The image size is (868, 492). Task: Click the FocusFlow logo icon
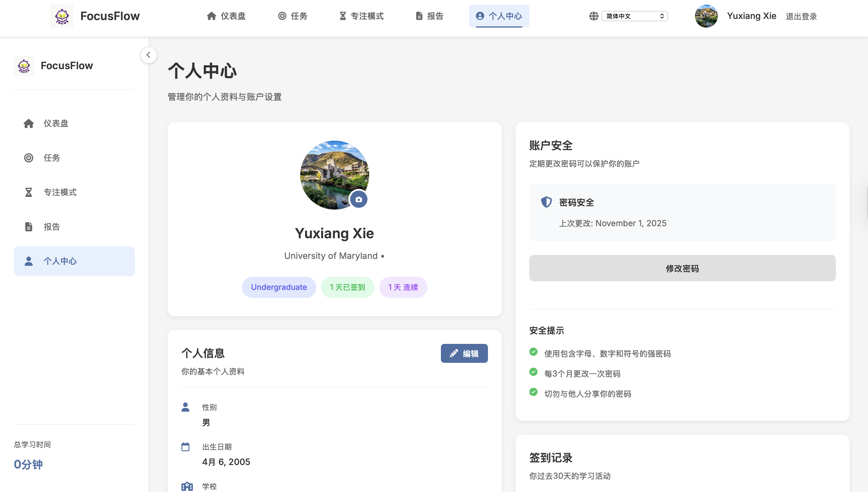point(62,16)
